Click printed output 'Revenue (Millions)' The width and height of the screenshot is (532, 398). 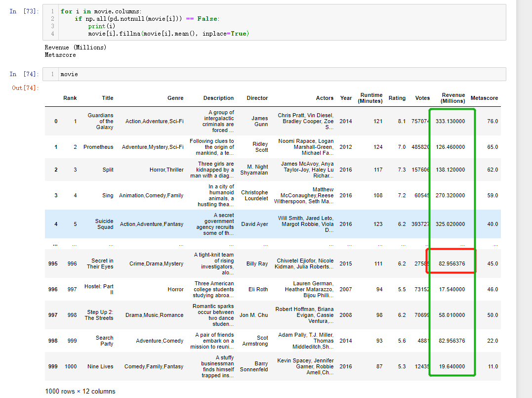(75, 47)
